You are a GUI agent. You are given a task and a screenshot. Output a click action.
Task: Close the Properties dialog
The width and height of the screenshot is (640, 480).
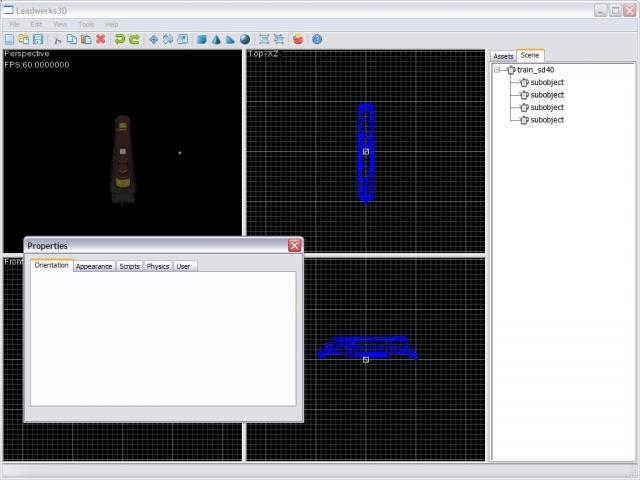[x=294, y=245]
